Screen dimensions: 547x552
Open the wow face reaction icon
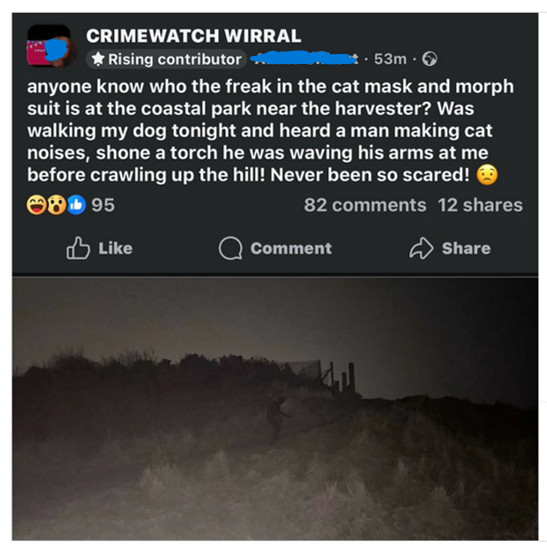tap(57, 205)
